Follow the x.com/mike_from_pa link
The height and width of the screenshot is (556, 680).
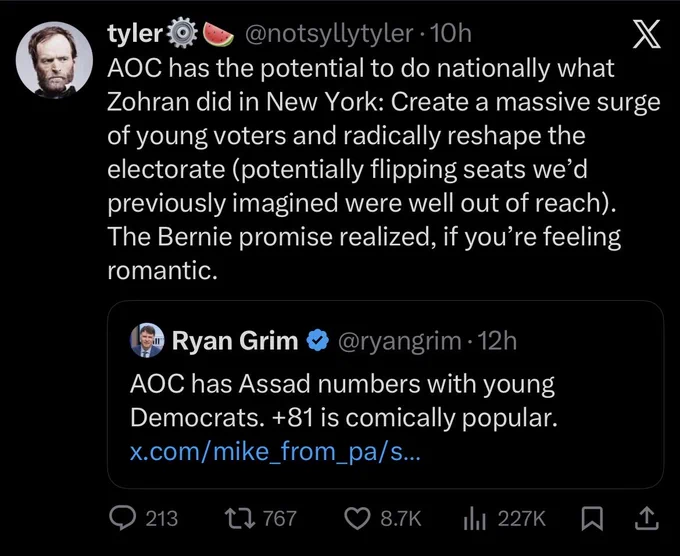[275, 452]
